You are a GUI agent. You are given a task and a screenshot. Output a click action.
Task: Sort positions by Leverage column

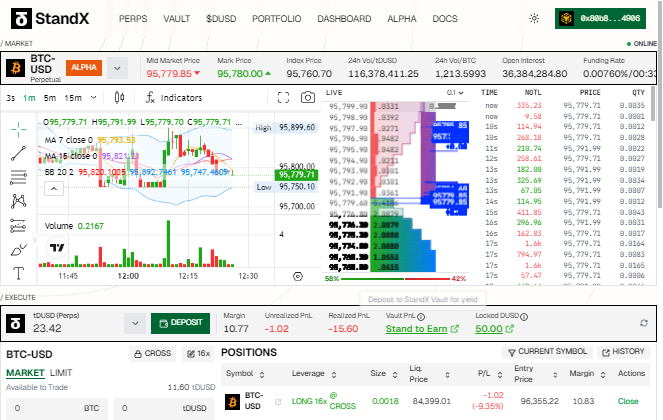314,374
